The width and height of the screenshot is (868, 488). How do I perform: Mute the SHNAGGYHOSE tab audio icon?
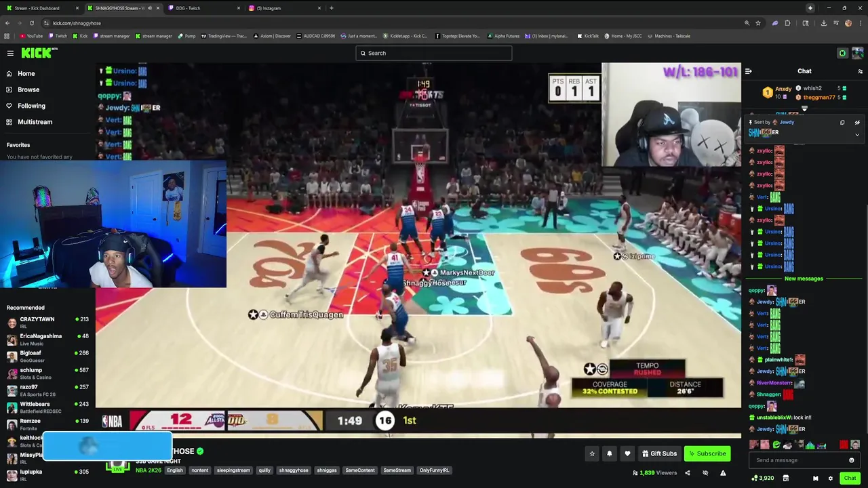click(150, 8)
